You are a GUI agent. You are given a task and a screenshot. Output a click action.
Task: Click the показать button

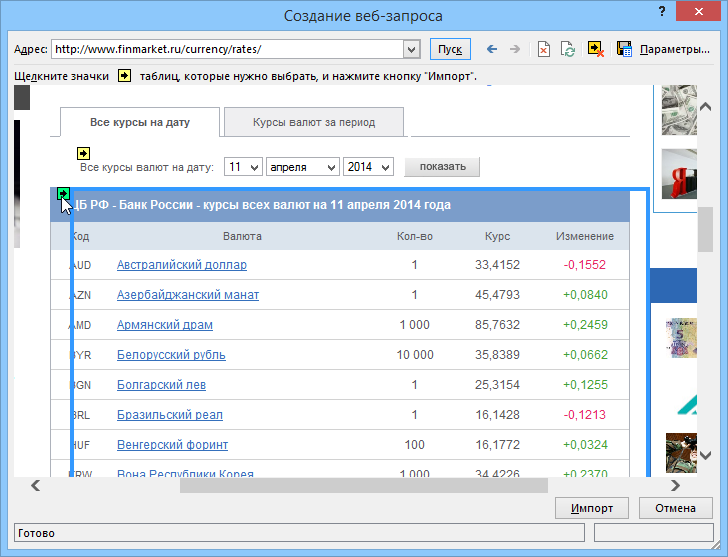tap(442, 167)
